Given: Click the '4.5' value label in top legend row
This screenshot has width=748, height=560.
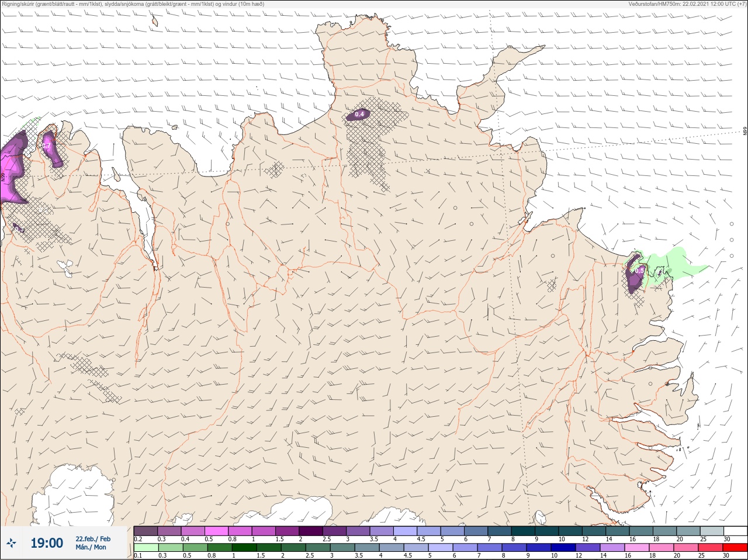Looking at the screenshot, I should pyautogui.click(x=421, y=539).
